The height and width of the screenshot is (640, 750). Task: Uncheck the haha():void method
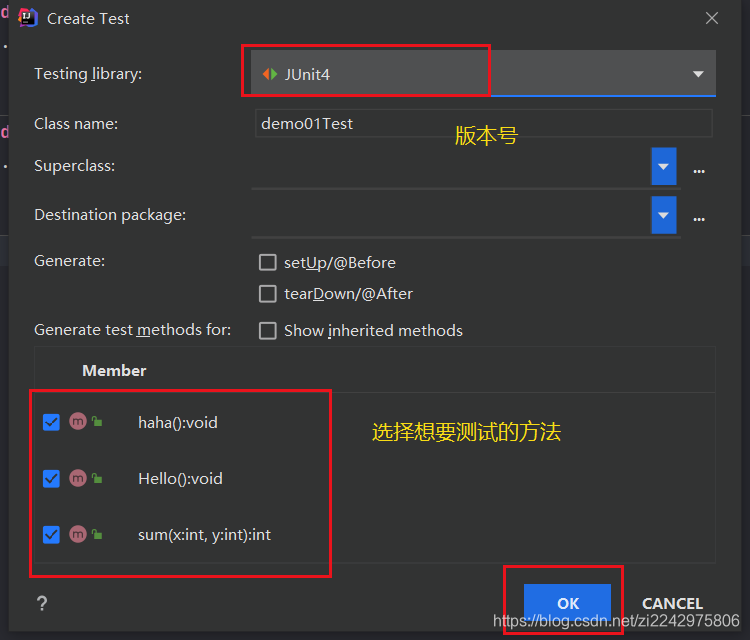coord(51,422)
